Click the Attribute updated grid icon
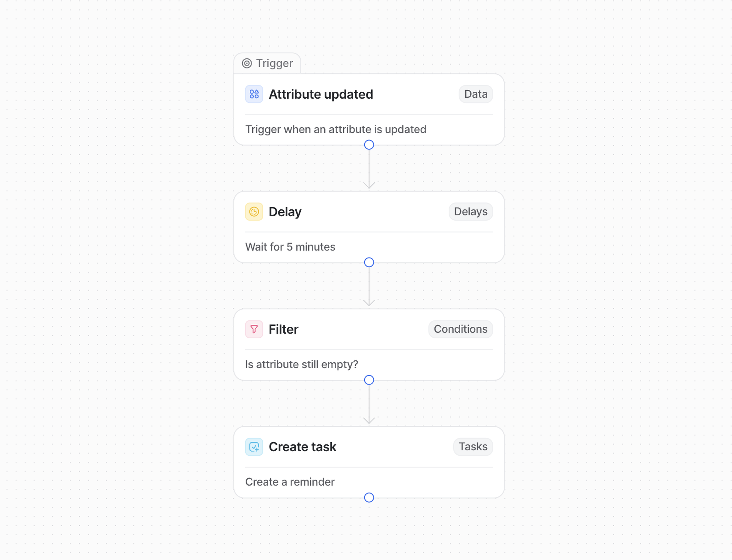Screen dimensions: 732x560 [254, 94]
